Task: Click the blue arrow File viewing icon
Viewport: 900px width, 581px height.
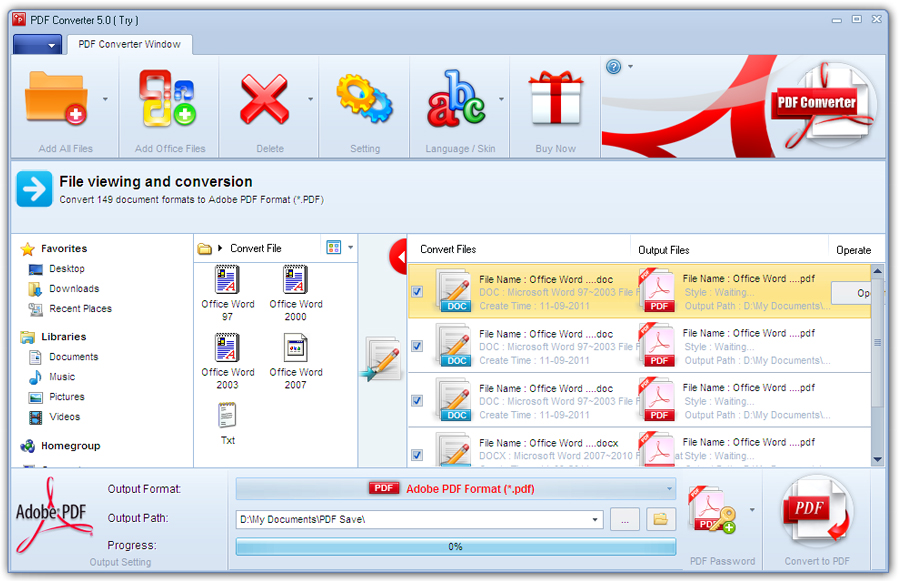Action: pyautogui.click(x=34, y=189)
